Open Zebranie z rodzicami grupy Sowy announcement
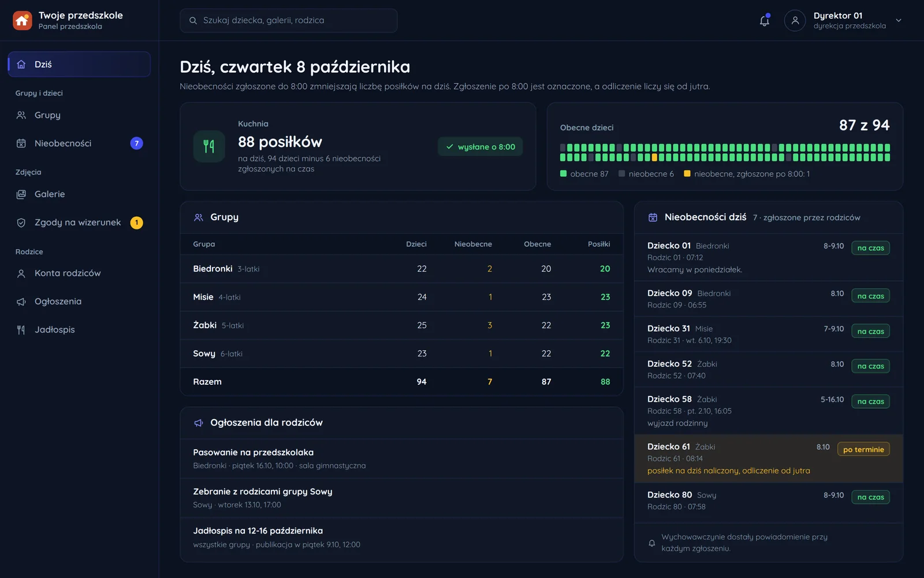This screenshot has height=578, width=924. [x=401, y=498]
